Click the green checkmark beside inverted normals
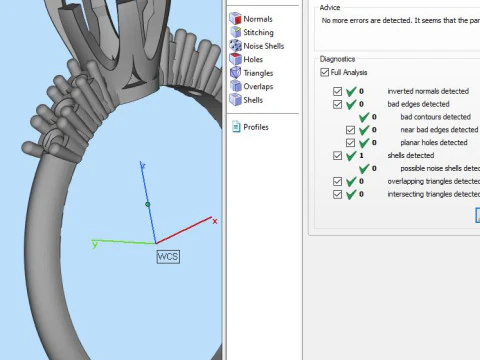This screenshot has height=360, width=480. point(351,91)
